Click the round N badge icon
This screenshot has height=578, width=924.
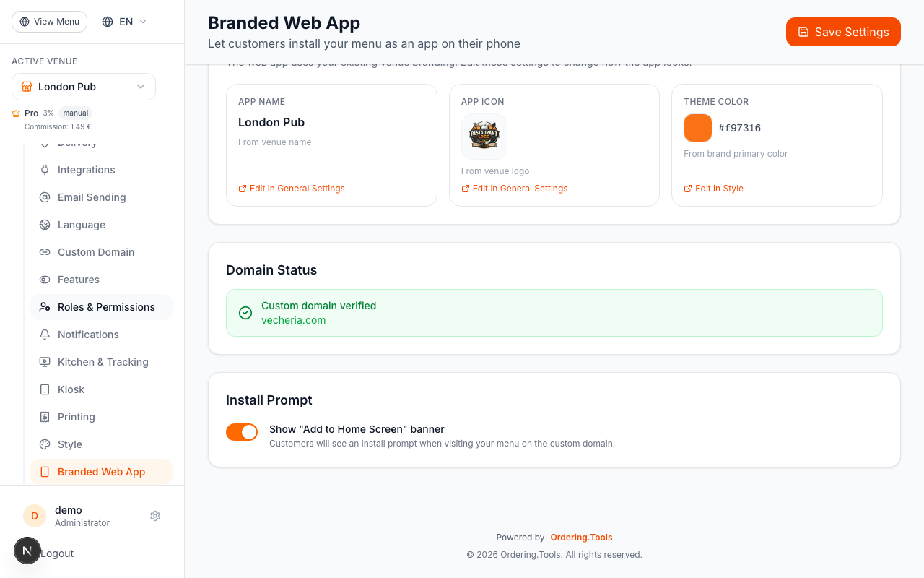point(27,551)
